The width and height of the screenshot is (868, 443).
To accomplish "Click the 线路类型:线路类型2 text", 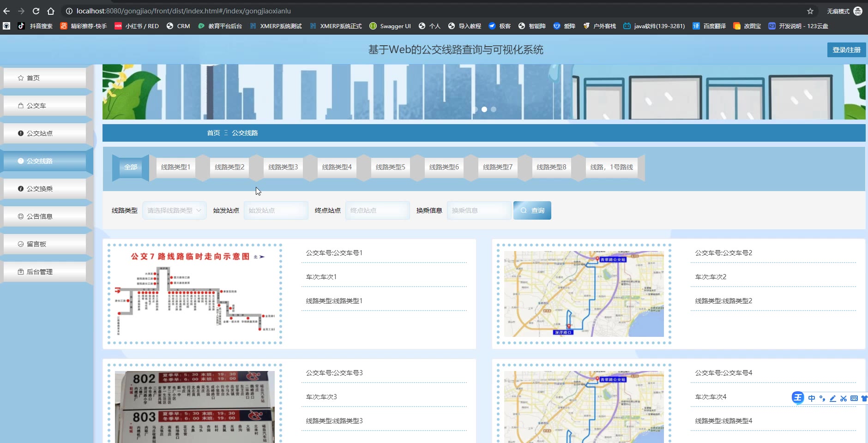I will coord(723,301).
